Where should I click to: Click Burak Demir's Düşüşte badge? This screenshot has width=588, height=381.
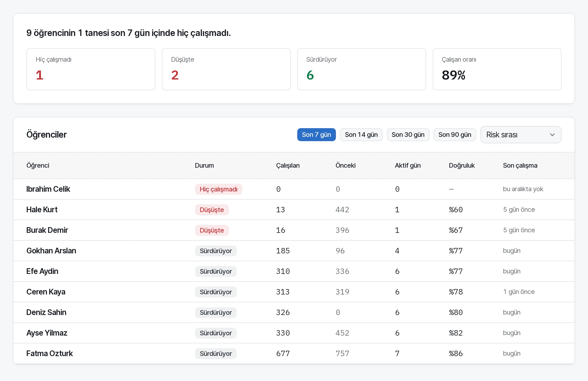[212, 230]
